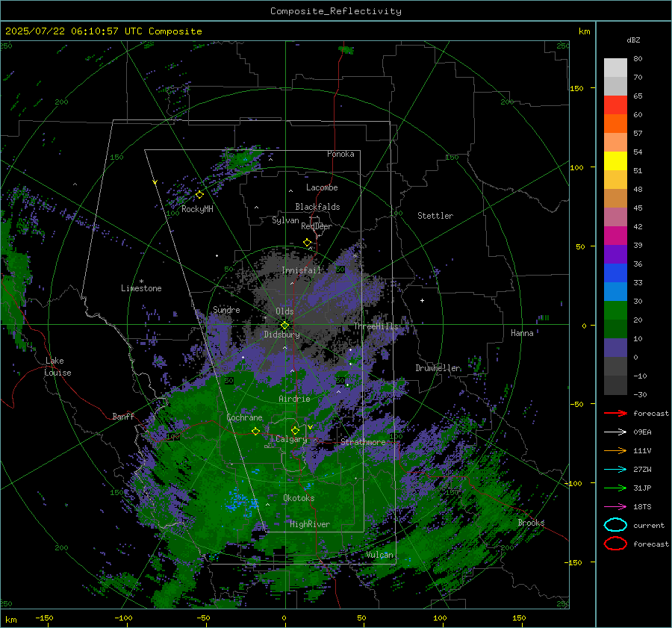Click the ThreeHills label on the map

[376, 326]
